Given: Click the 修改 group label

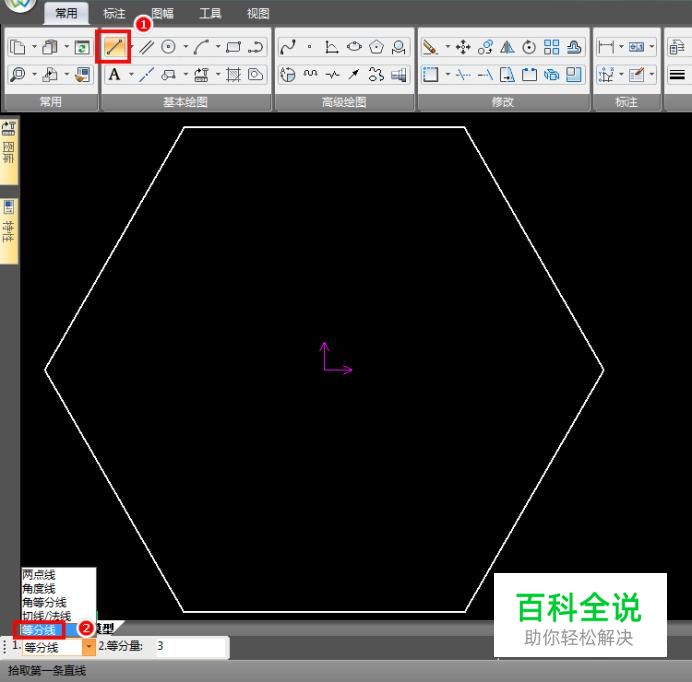Looking at the screenshot, I should tap(503, 102).
